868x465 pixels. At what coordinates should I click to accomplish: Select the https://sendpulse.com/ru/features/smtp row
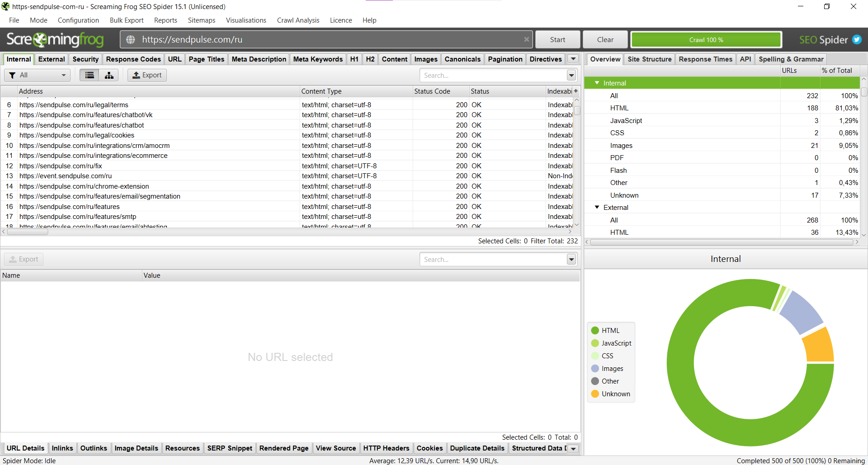click(287, 217)
